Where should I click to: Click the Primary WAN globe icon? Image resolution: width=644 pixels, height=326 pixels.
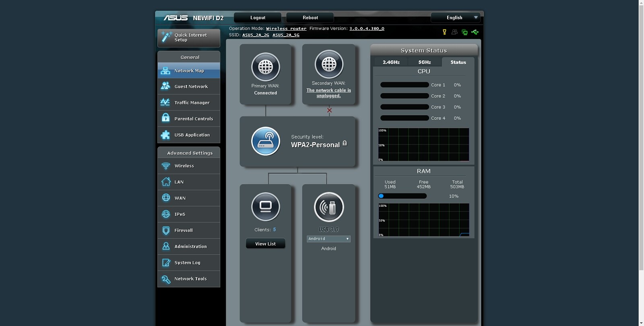point(265,67)
